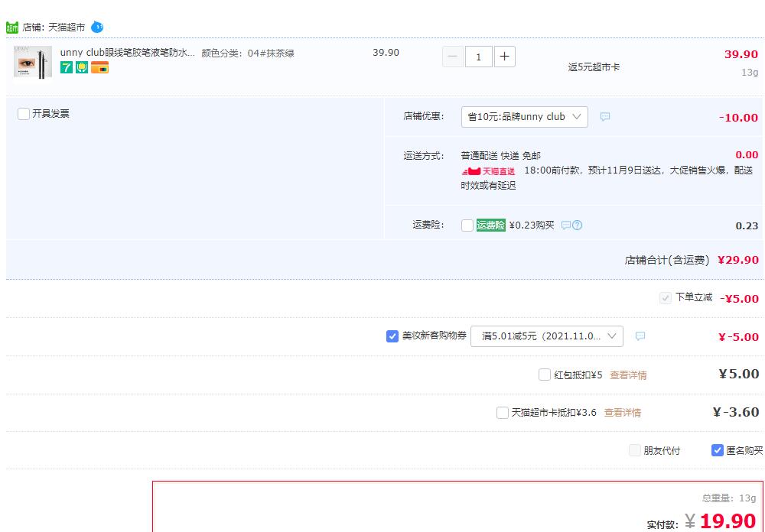Toggle the 下单立减 checkbox

tap(666, 298)
